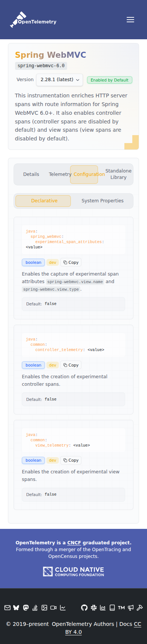
Task: Click Default false under controller spans description
Action: coord(73,399)
